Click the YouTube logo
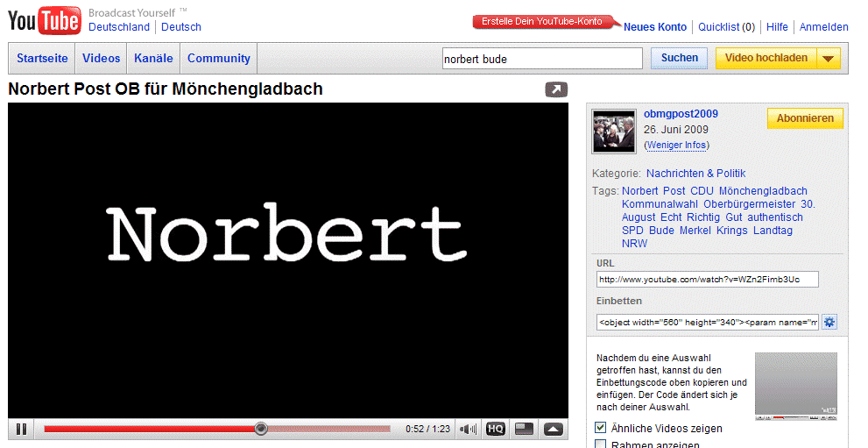 (x=45, y=22)
